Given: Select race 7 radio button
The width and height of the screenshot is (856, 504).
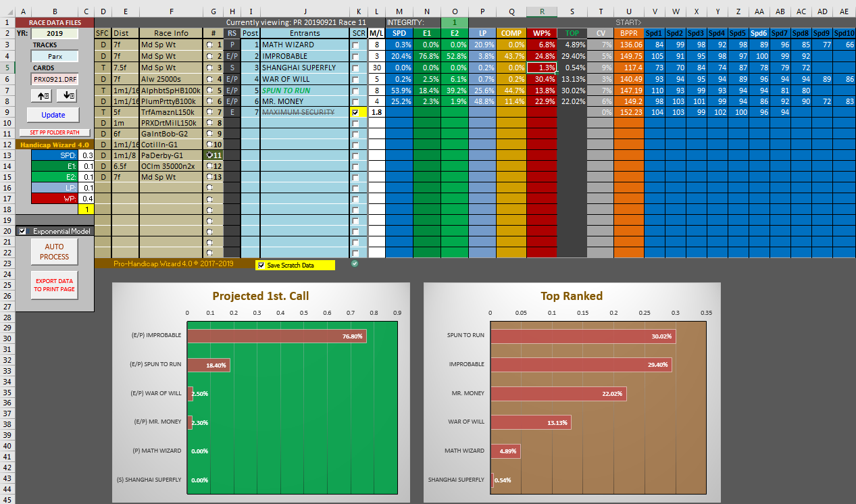Looking at the screenshot, I should click(x=210, y=111).
